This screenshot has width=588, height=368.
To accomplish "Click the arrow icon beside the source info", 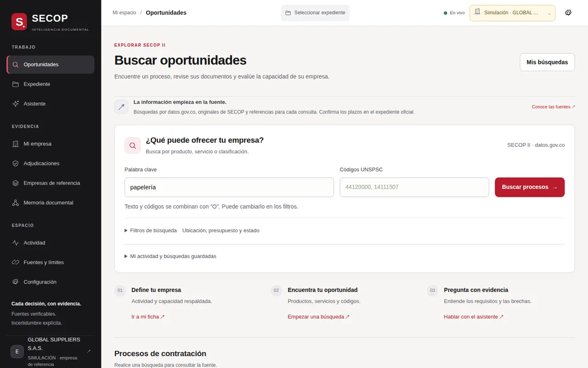I will (x=121, y=107).
